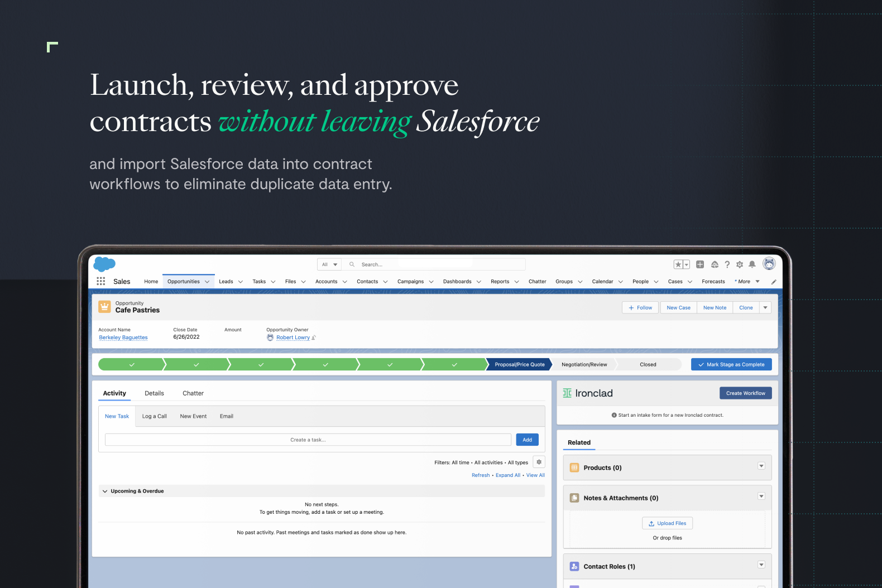Screen dimensions: 882x588
Task: Click the Products related list icon
Action: (574, 467)
